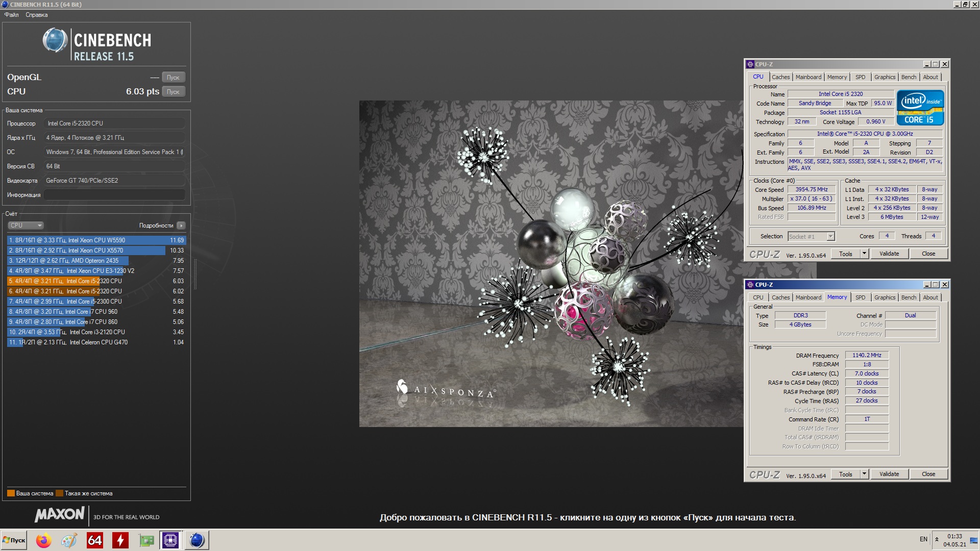Image resolution: width=980 pixels, height=551 pixels.
Task: Open Caches tab in upper CPU-Z window
Action: pyautogui.click(x=780, y=77)
